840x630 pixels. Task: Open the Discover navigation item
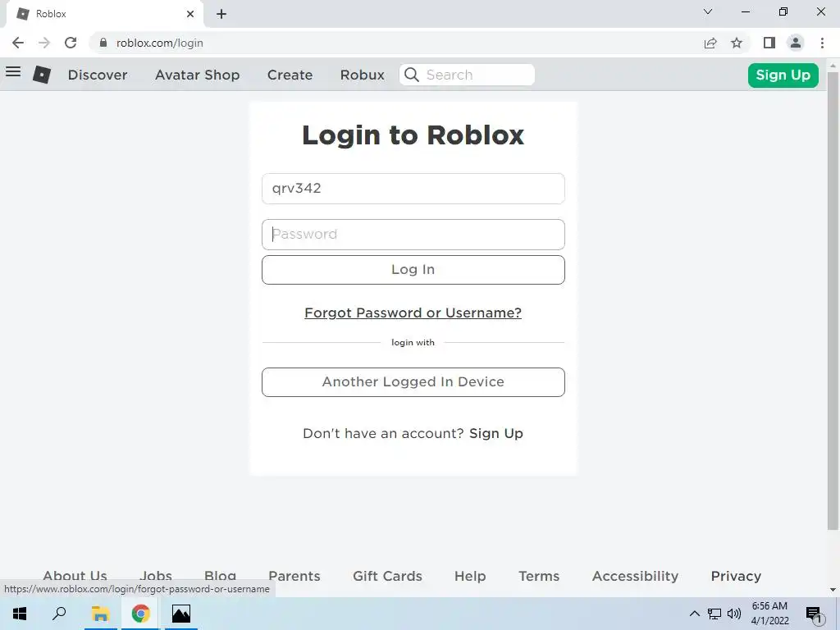click(98, 75)
